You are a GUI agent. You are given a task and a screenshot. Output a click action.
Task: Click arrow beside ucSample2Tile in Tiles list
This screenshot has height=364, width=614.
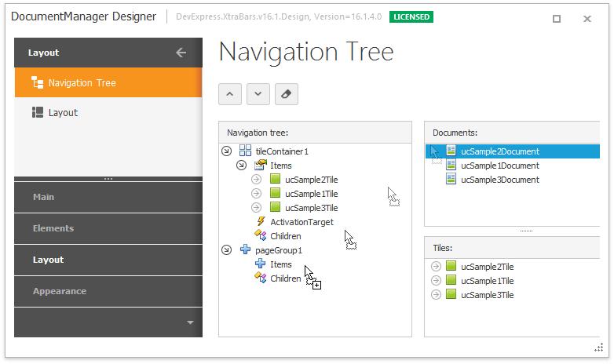point(436,267)
